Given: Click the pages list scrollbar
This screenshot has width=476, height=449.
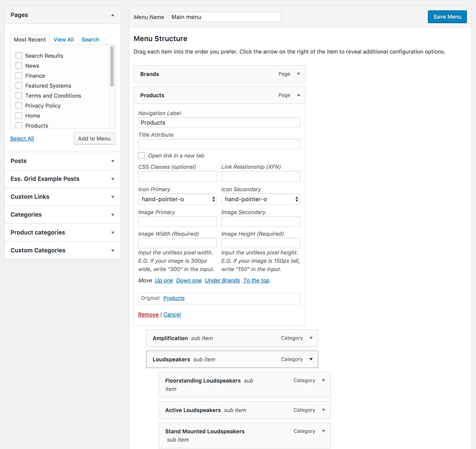Looking at the screenshot, I should (x=112, y=67).
